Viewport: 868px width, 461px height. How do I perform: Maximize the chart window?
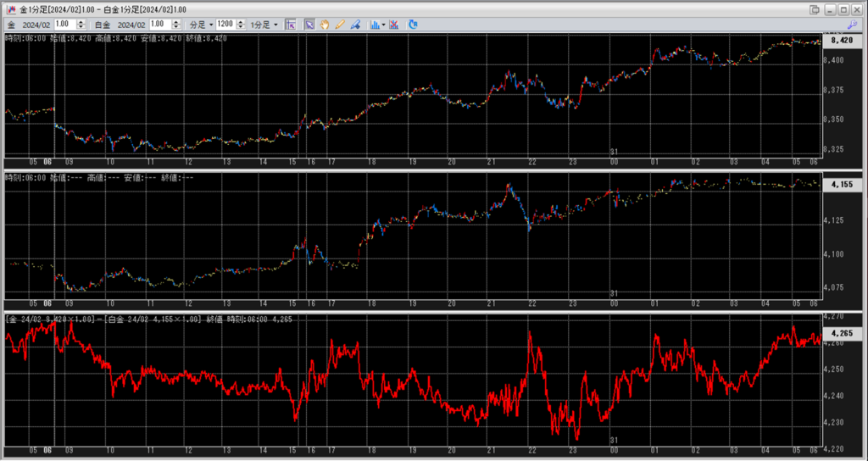[843, 9]
